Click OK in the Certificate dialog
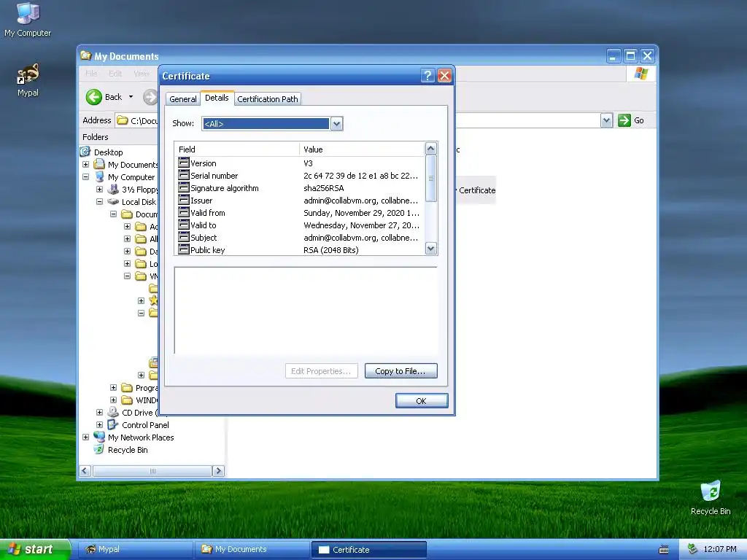Viewport: 747px width, 560px height. point(422,401)
